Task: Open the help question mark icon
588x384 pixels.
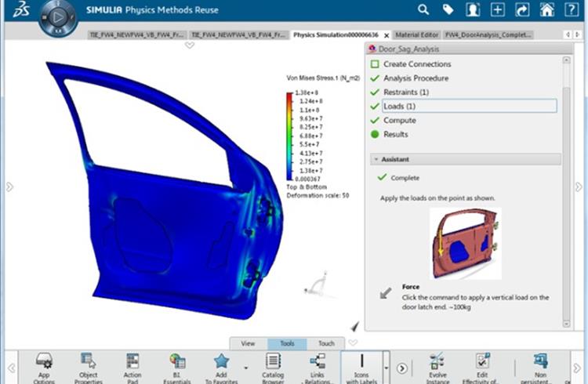Action: [x=572, y=9]
